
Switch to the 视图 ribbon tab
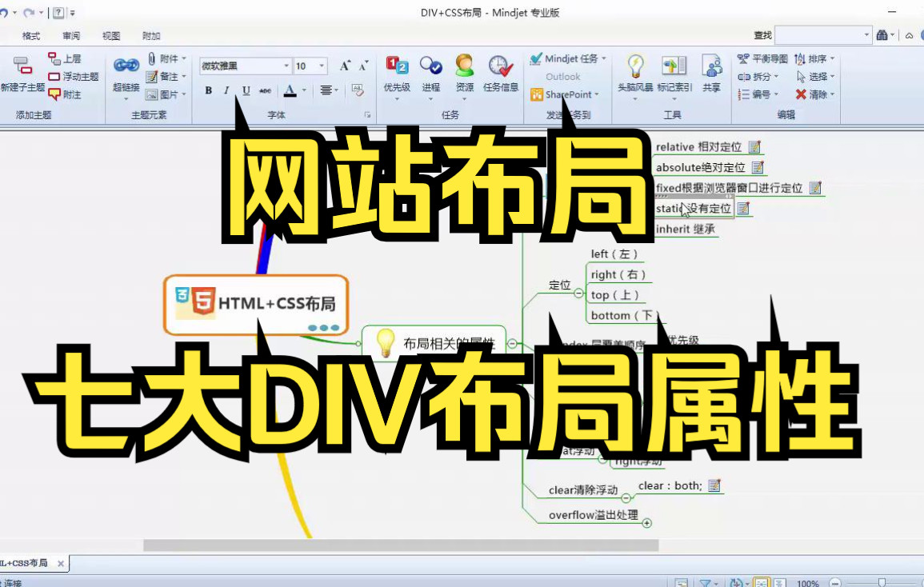pyautogui.click(x=111, y=35)
